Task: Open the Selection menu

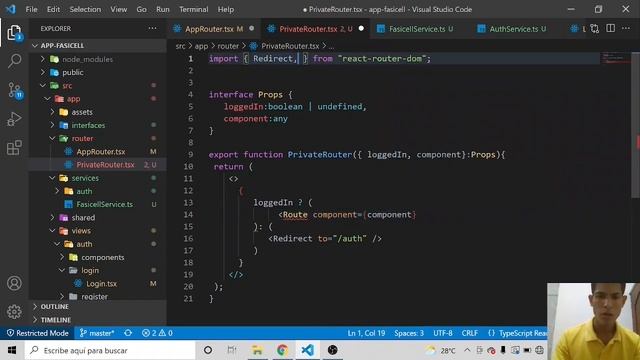Action: (x=85, y=9)
